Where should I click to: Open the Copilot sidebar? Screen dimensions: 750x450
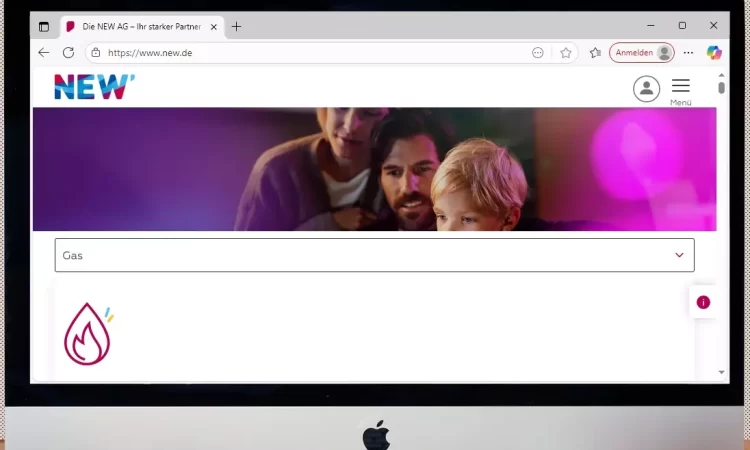[714, 53]
